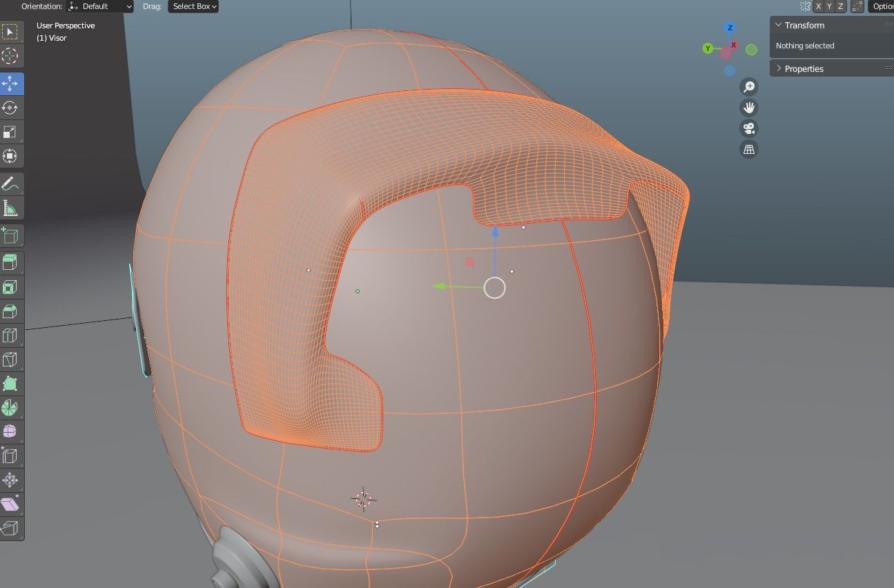Click the '(1) Visor' object label
The image size is (894, 588).
pos(52,38)
